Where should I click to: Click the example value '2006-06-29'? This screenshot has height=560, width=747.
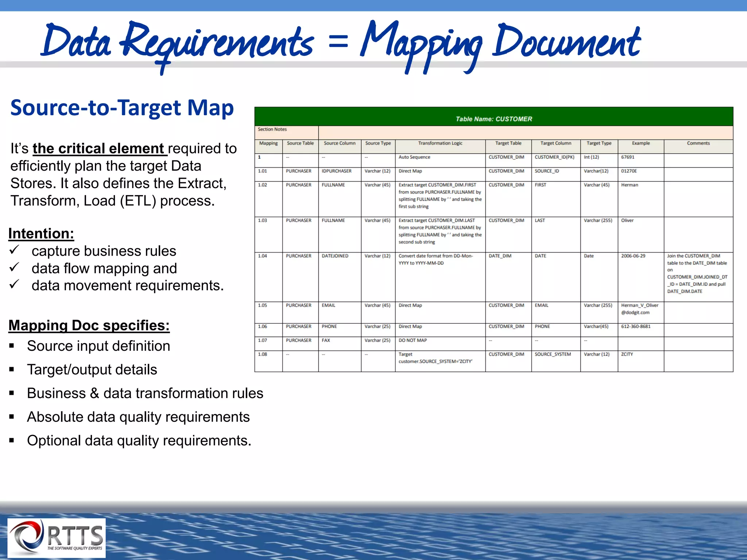640,277
